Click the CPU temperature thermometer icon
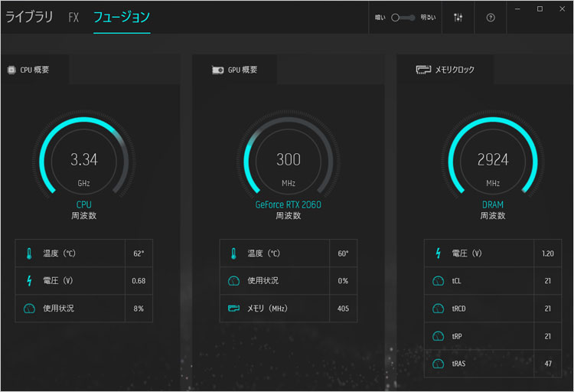This screenshot has height=392, width=574. (29, 253)
